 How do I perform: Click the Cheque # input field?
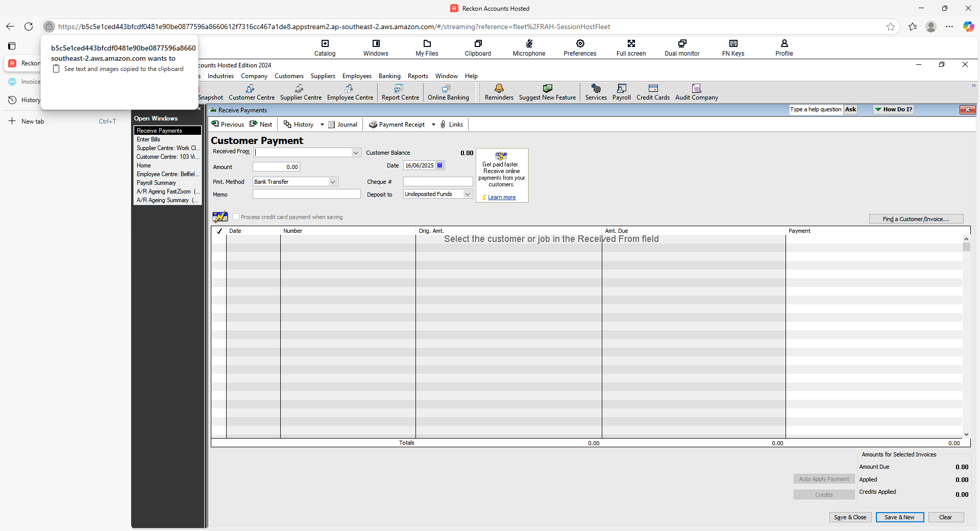438,182
